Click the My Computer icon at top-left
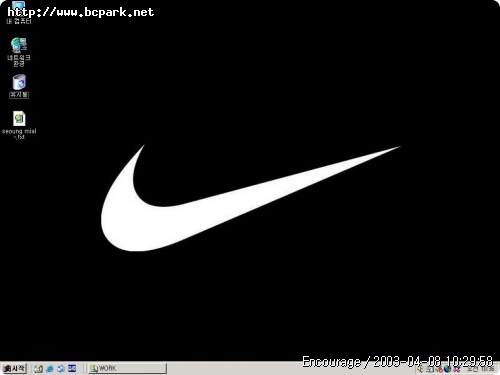The image size is (500, 375). click(x=19, y=13)
